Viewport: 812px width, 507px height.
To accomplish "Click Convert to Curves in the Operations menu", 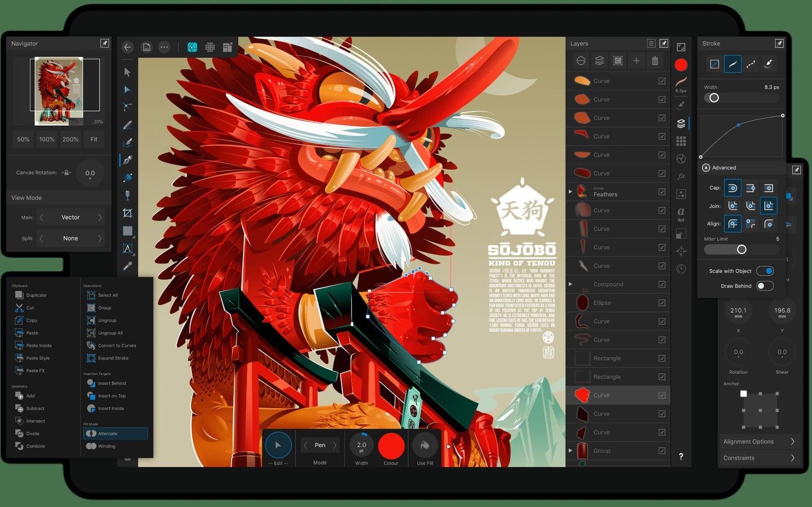I will pos(112,345).
